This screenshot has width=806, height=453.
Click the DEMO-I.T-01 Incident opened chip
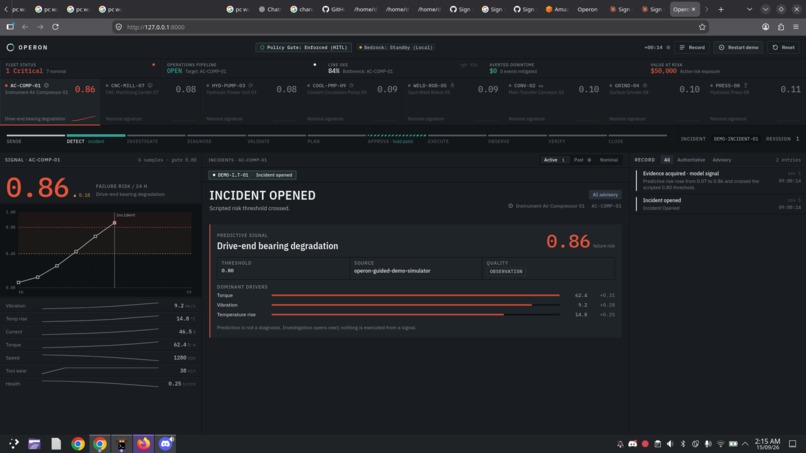point(252,175)
